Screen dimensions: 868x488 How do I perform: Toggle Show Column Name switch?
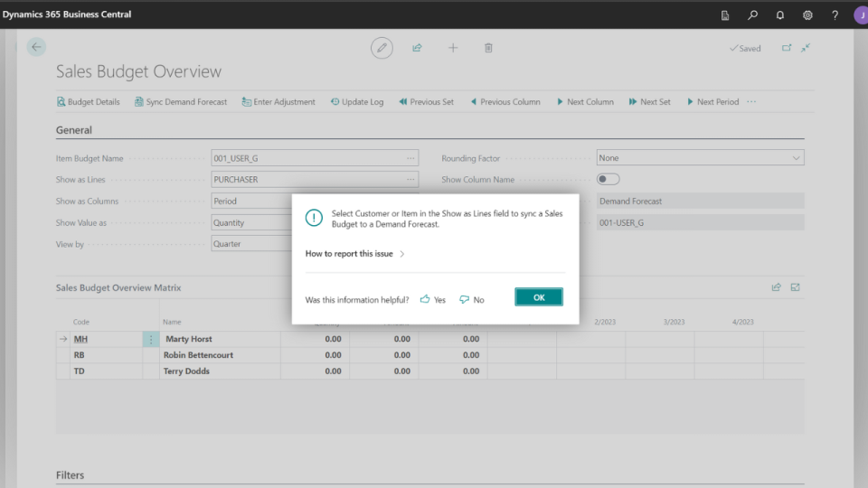pos(608,179)
